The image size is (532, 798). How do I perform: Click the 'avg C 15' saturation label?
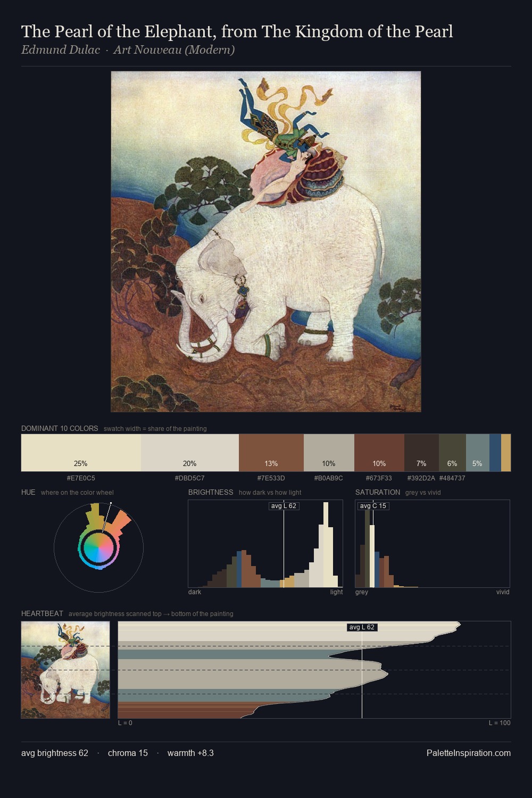coord(373,506)
